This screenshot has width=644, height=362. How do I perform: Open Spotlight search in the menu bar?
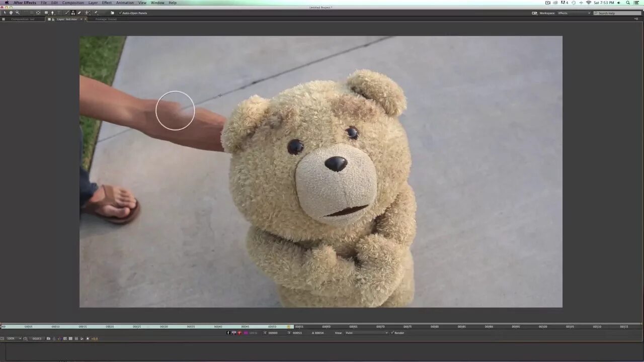pos(628,3)
